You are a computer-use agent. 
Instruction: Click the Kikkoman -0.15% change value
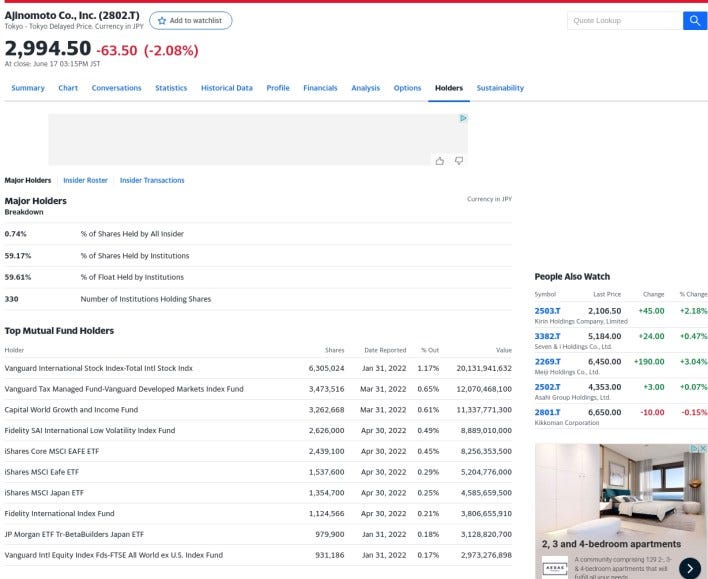coord(694,412)
